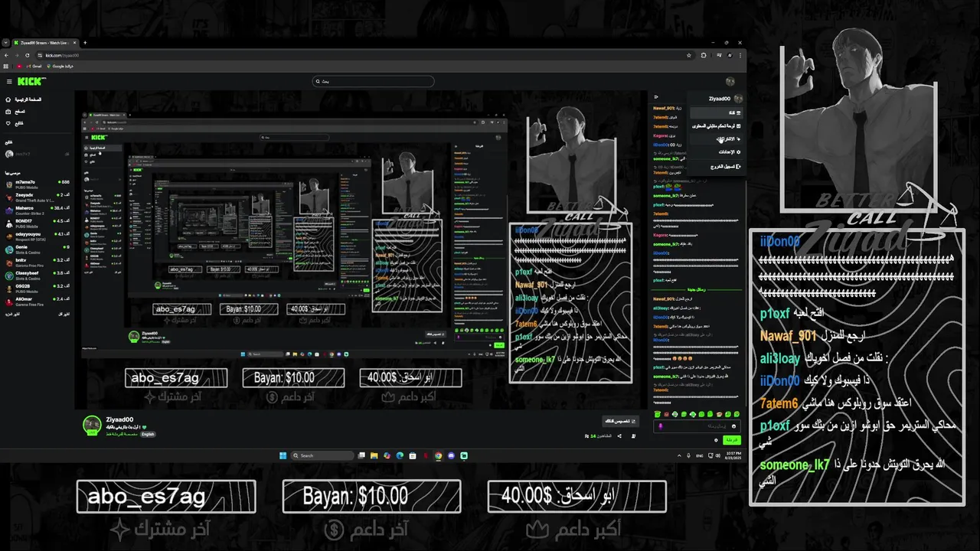
Task: Open Microsoft Store from the taskbar
Action: [413, 455]
